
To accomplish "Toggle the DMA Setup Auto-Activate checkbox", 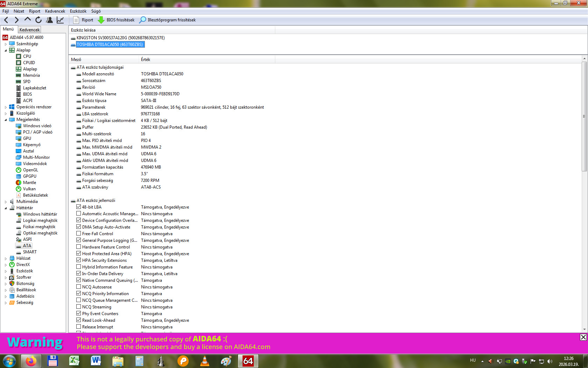I will click(x=79, y=227).
